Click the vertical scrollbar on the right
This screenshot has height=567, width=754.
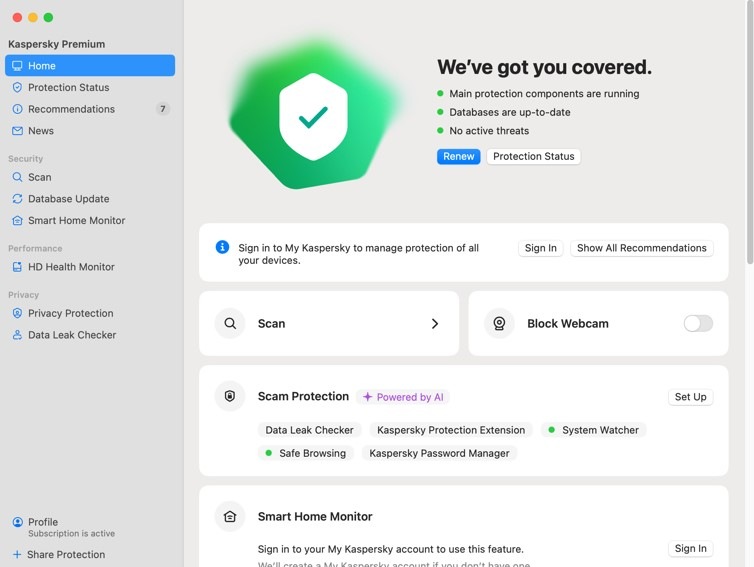point(750,132)
